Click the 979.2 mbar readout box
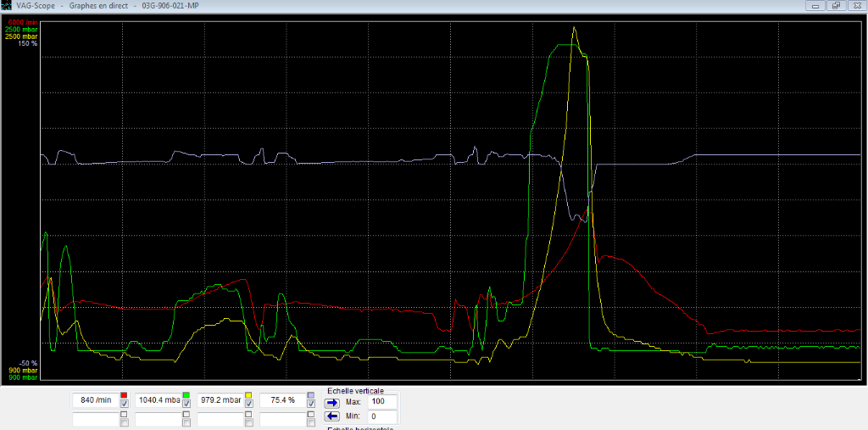868x430 pixels. click(x=220, y=399)
